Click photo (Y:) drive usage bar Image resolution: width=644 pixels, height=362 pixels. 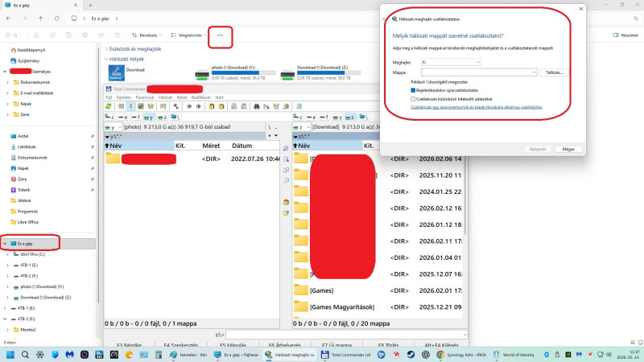[244, 72]
